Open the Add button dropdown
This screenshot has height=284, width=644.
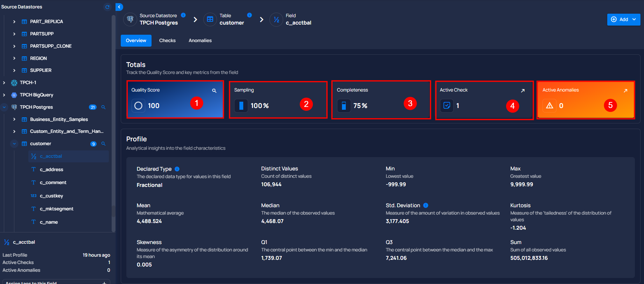point(624,20)
